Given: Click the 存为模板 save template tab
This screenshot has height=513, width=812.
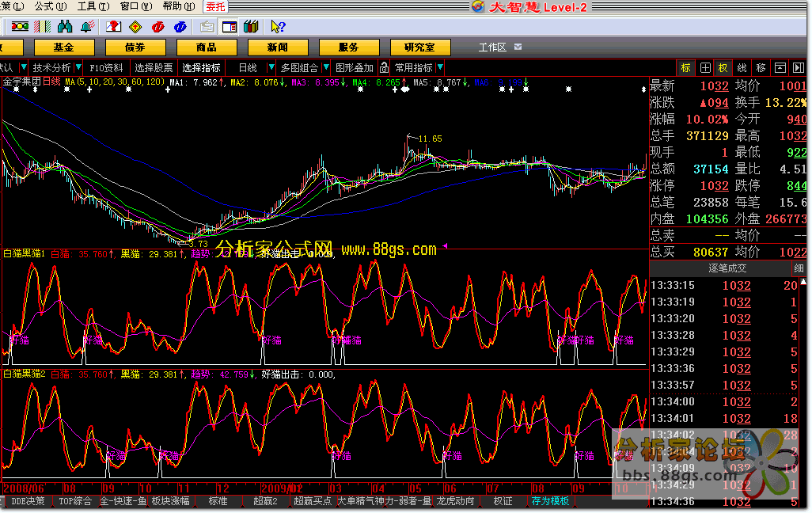Looking at the screenshot, I should coord(551,501).
